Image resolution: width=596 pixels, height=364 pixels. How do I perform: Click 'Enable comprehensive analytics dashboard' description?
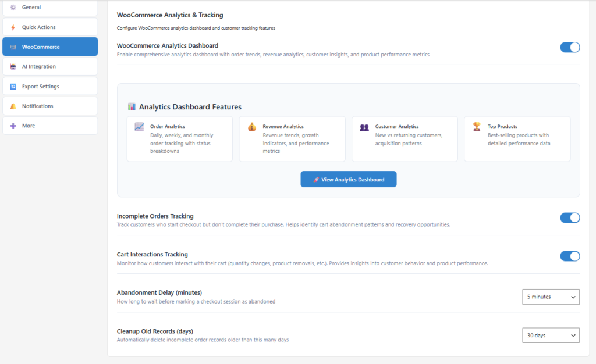274,55
